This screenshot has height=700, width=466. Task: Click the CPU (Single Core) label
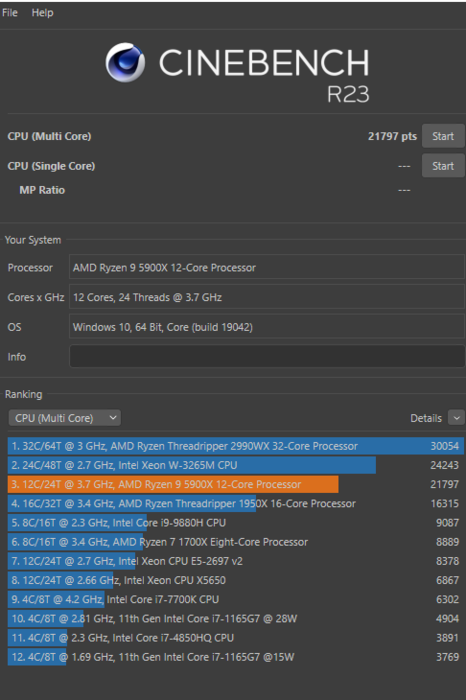pyautogui.click(x=51, y=166)
